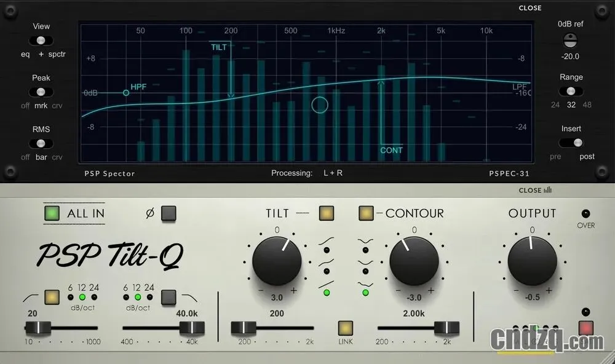615x364 pixels.
Task: Click the OUTPUT level knob
Action: (532, 261)
